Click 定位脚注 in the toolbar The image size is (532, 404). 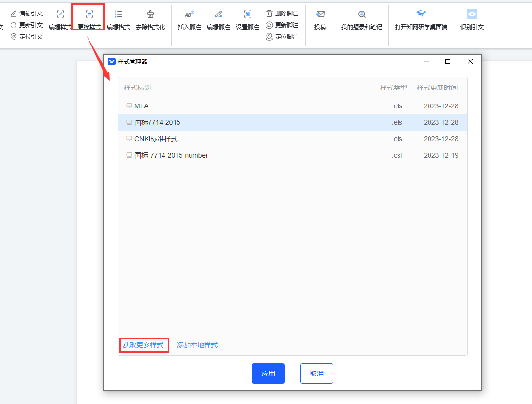[x=282, y=37]
